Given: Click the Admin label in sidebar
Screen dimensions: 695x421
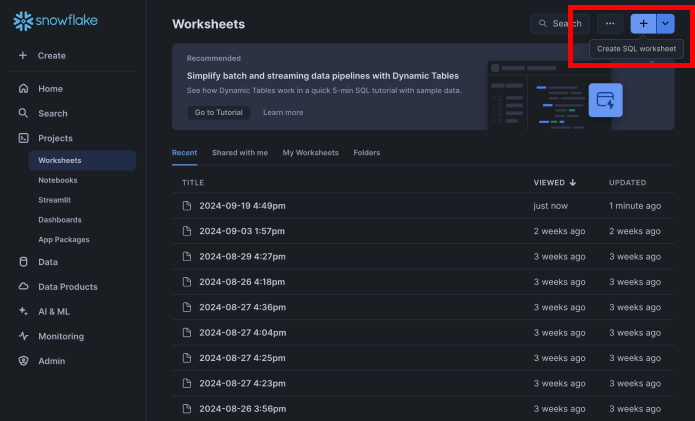Looking at the screenshot, I should pos(51,361).
